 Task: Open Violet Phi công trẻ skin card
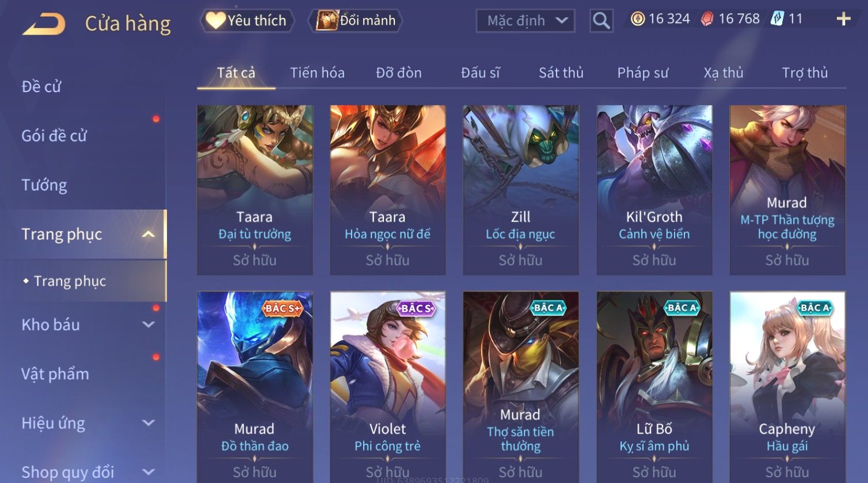click(x=388, y=387)
